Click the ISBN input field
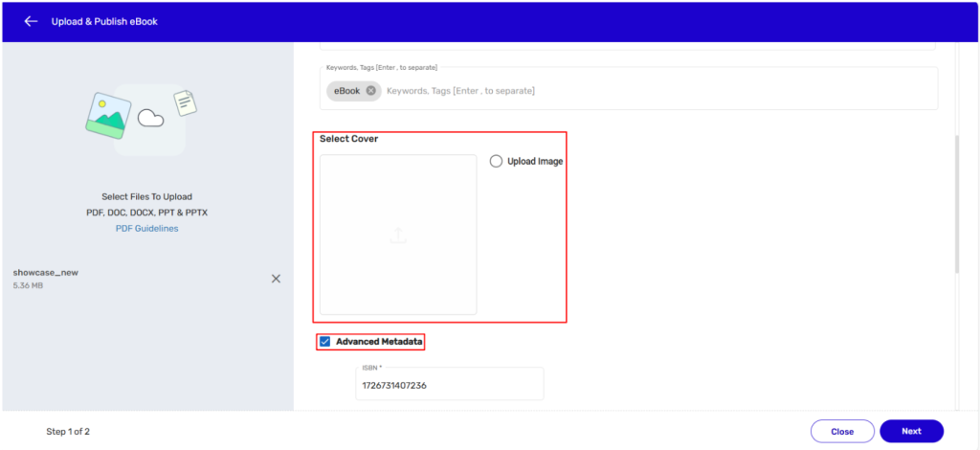The width and height of the screenshot is (980, 450). click(450, 383)
